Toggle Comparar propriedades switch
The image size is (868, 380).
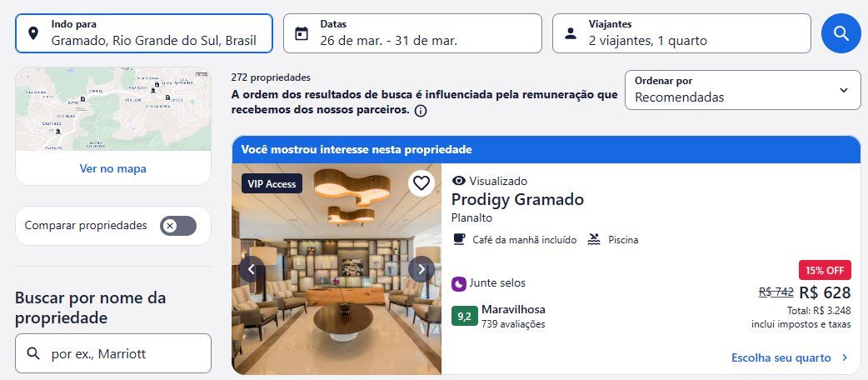[x=178, y=226]
